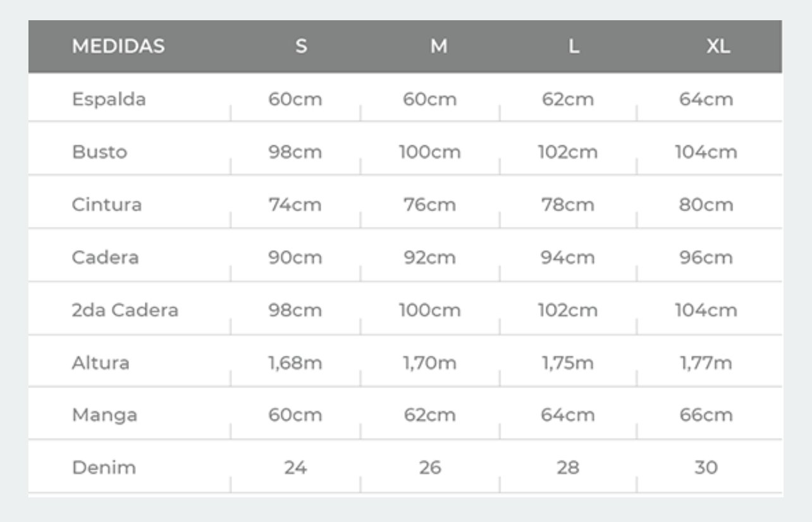Select Denim size 26 cell
Image resolution: width=812 pixels, height=522 pixels.
pyautogui.click(x=430, y=468)
